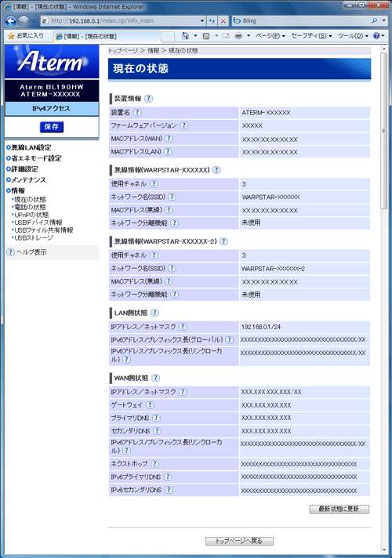The image size is (392, 558).
Task: Open the recent pages dropdown arrow
Action: coord(34,21)
